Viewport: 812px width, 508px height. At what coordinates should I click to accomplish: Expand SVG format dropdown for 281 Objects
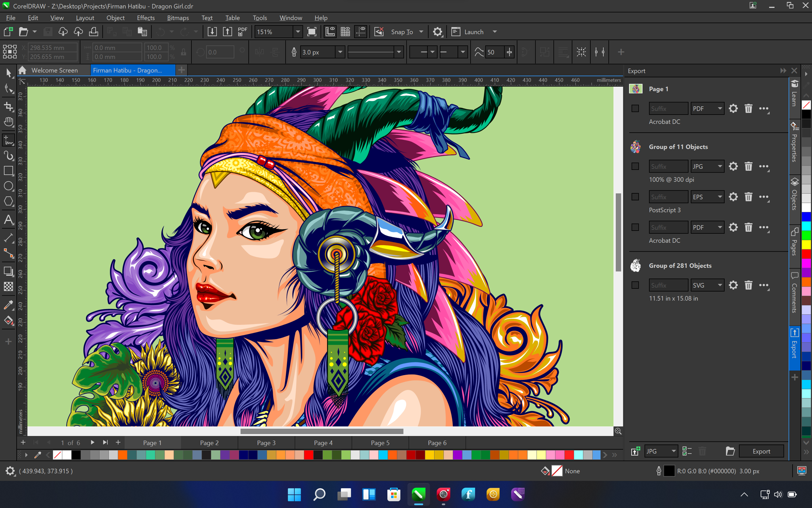tap(720, 285)
